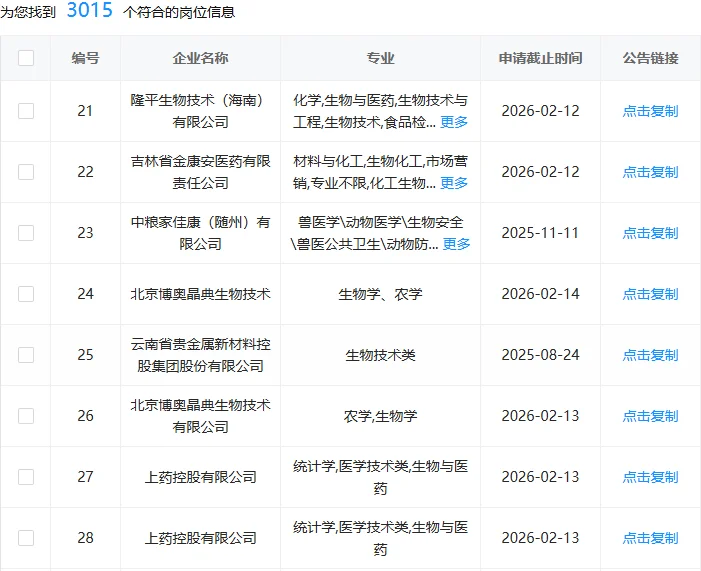The height and width of the screenshot is (571, 701).
Task: Select company 吉林省金康安医药有限责任公司
Action: pyautogui.click(x=200, y=172)
